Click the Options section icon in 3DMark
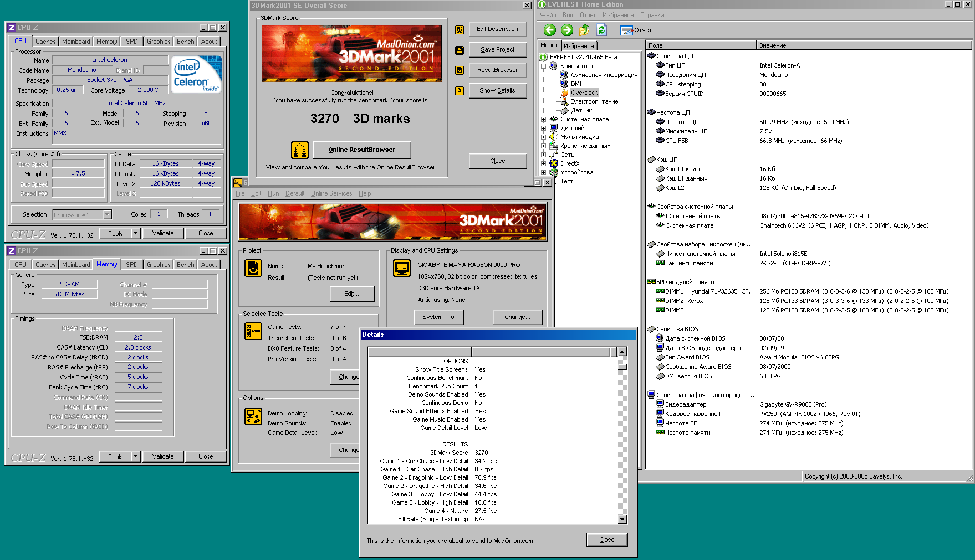The image size is (975, 560). [x=253, y=417]
